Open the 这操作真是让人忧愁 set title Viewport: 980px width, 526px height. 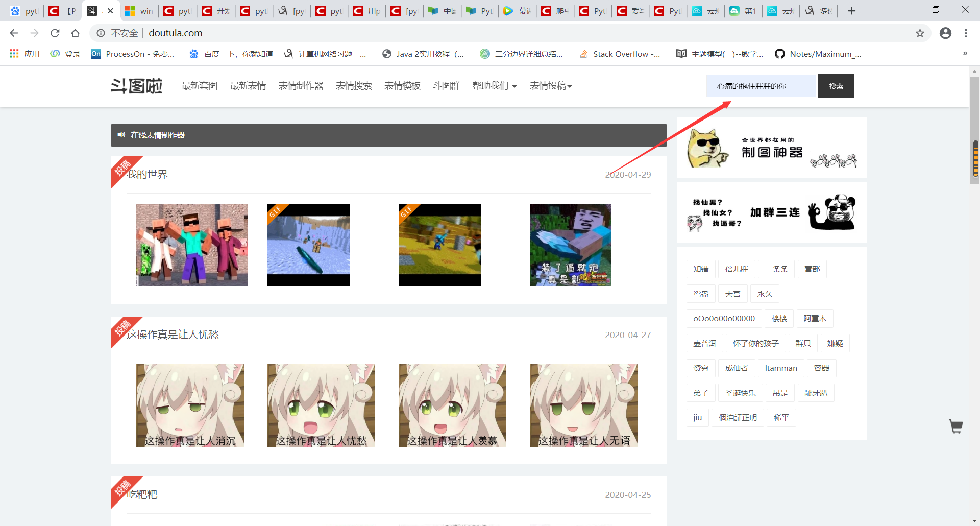pyautogui.click(x=173, y=334)
